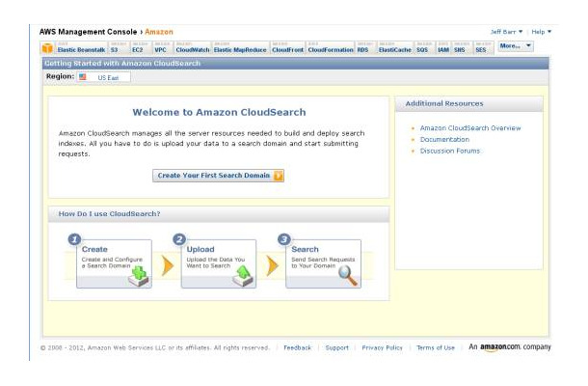The image size is (588, 386).
Task: Click the Feedback footer link
Action: coord(298,347)
